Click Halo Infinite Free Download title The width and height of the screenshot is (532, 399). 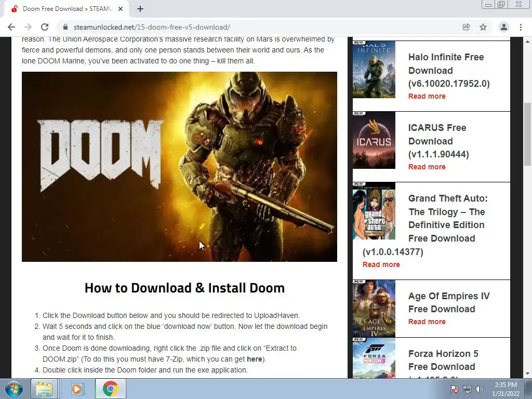click(x=449, y=70)
